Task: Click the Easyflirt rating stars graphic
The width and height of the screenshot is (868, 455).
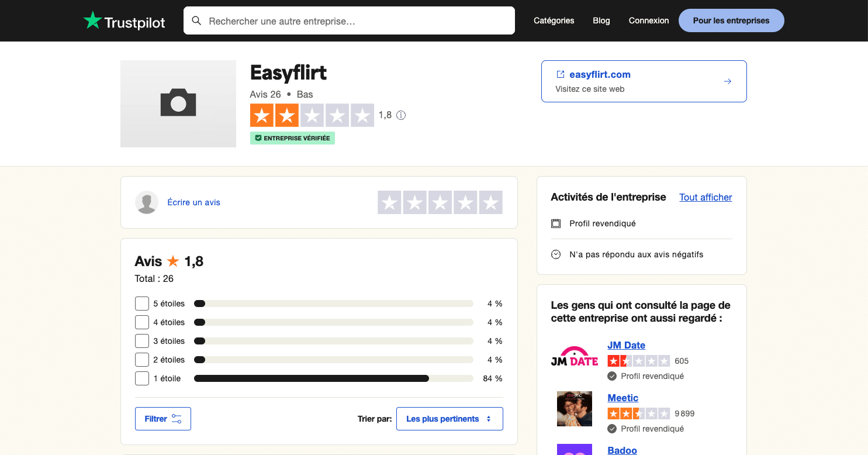Action: (312, 115)
